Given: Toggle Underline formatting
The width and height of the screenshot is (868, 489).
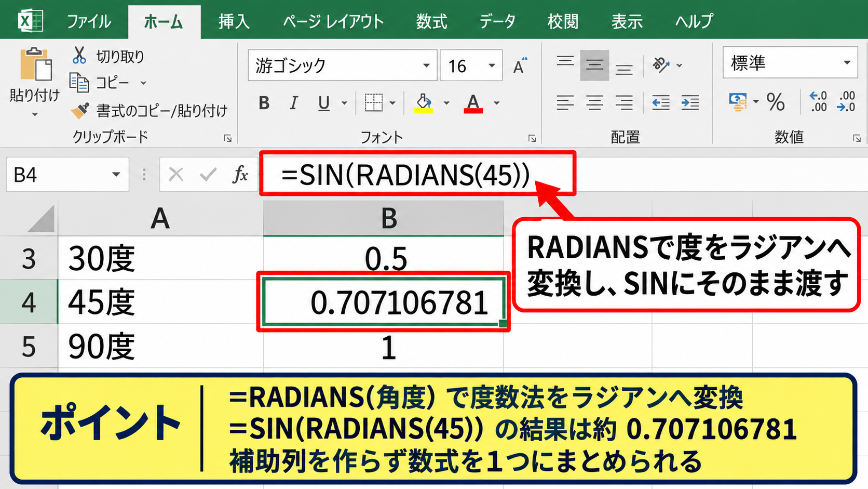Looking at the screenshot, I should click(324, 103).
